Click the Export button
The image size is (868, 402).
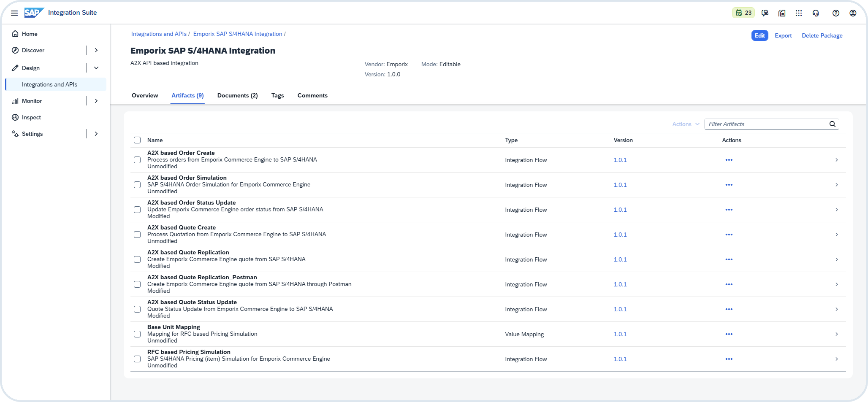(783, 35)
